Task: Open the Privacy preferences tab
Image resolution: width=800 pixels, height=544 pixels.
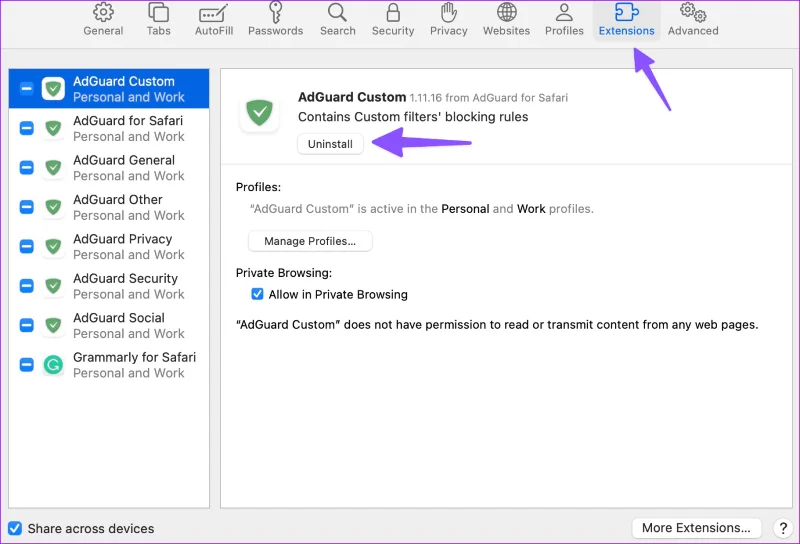Action: pos(448,20)
